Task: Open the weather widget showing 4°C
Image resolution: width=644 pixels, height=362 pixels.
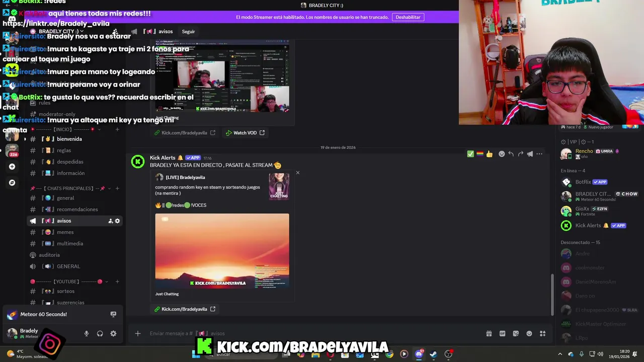Action: point(28,354)
